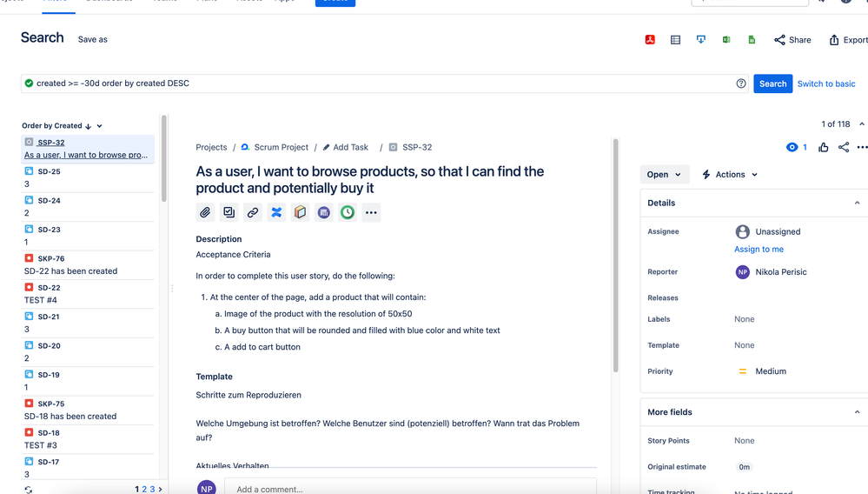Reverse the created sort direction arrow

tap(88, 126)
